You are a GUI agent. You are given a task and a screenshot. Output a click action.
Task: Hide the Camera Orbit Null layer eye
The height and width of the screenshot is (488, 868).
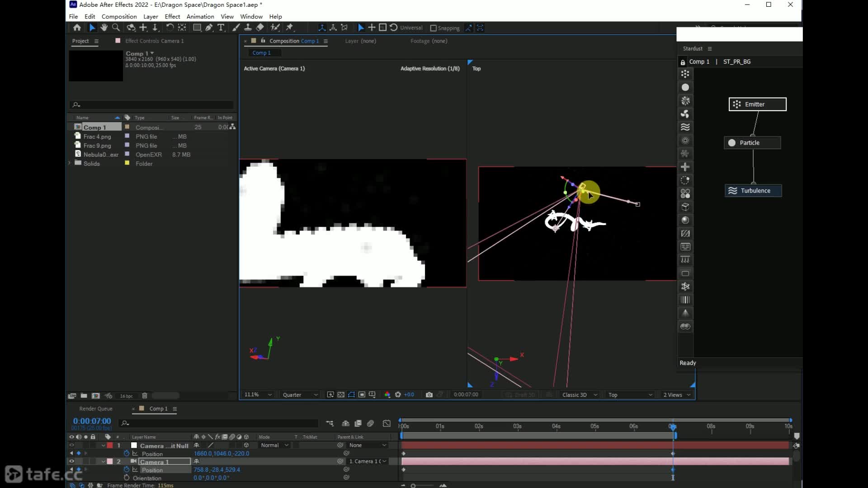(71, 446)
